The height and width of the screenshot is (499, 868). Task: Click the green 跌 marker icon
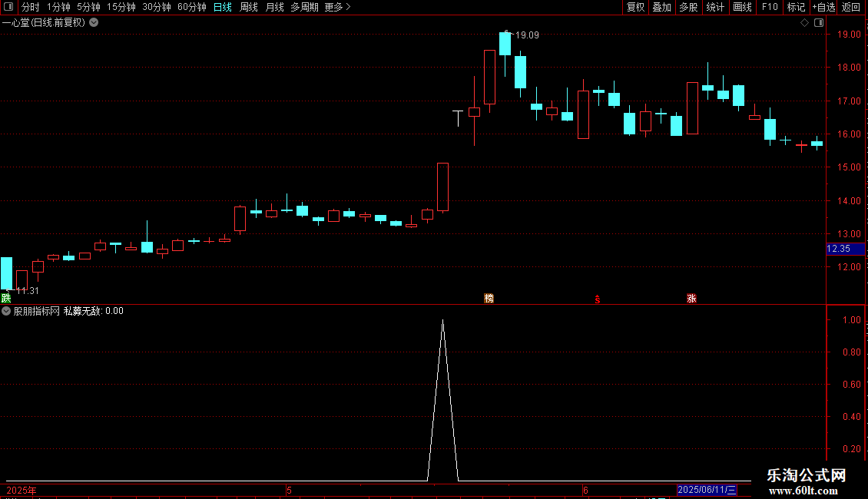pos(6,298)
